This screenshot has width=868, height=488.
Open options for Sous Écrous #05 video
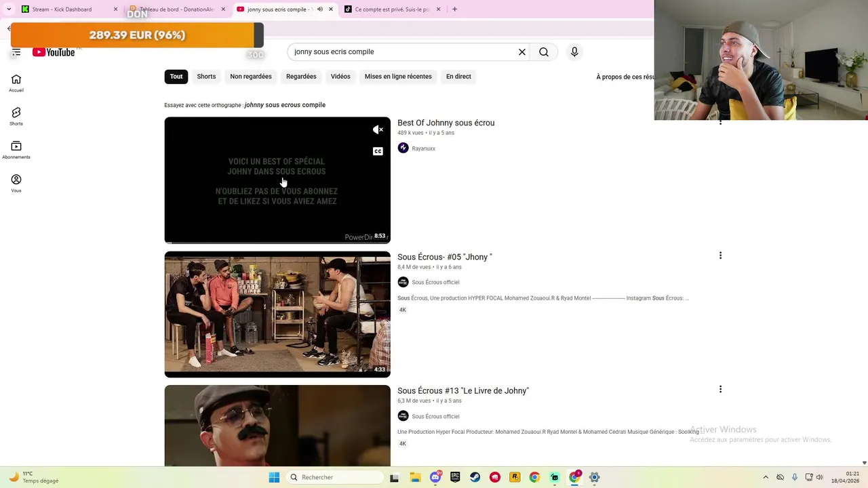[720, 256]
